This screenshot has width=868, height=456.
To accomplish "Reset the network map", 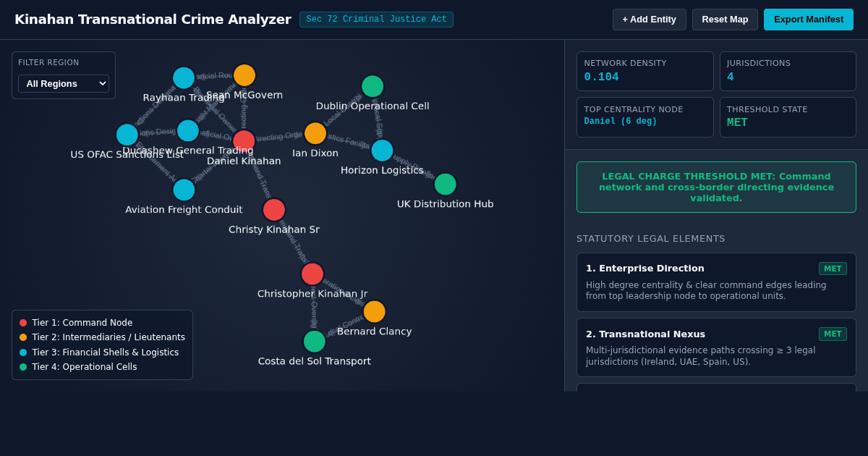I will (725, 20).
